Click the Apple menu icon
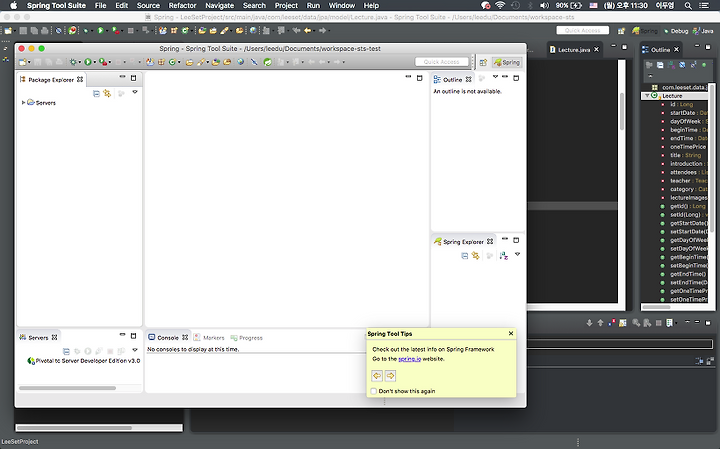This screenshot has height=449, width=720. pos(13,6)
